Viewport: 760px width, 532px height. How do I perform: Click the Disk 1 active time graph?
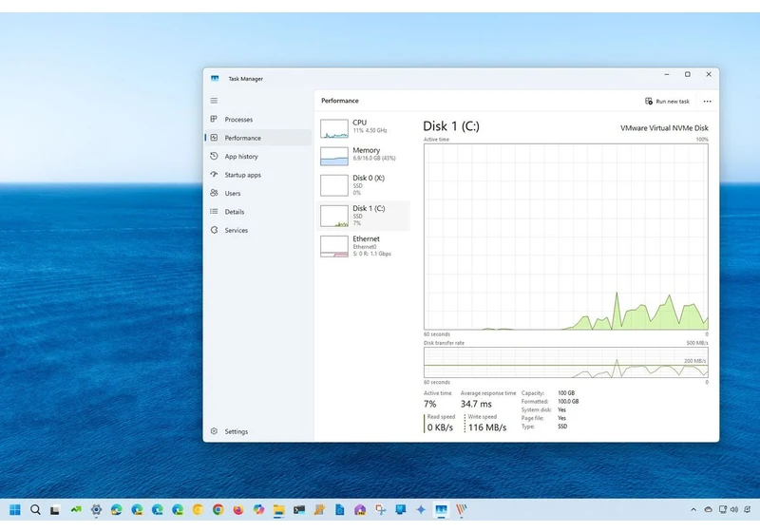[565, 237]
